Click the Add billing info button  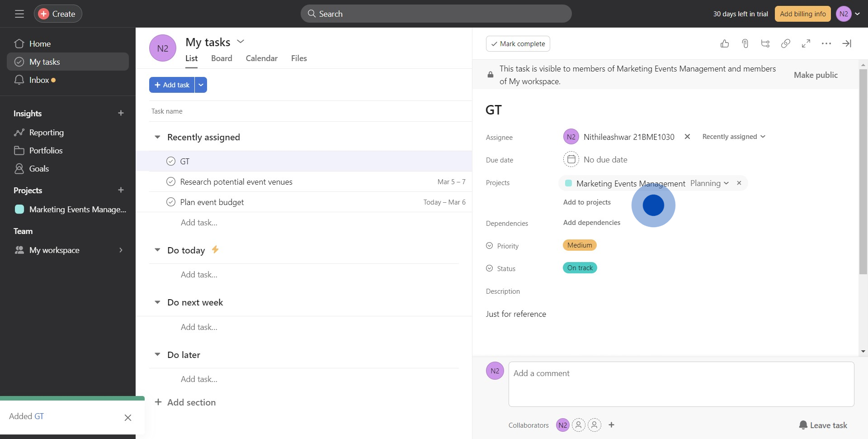[x=802, y=14]
